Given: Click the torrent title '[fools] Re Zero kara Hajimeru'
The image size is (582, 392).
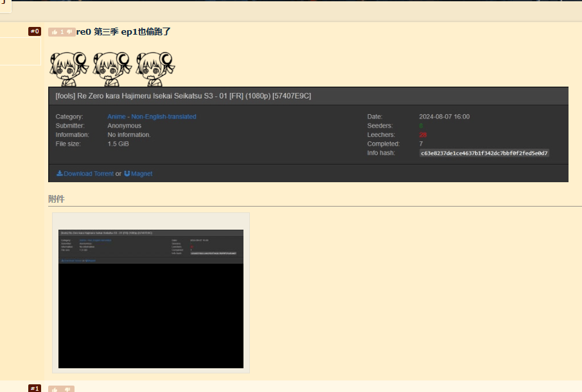Looking at the screenshot, I should pos(183,96).
